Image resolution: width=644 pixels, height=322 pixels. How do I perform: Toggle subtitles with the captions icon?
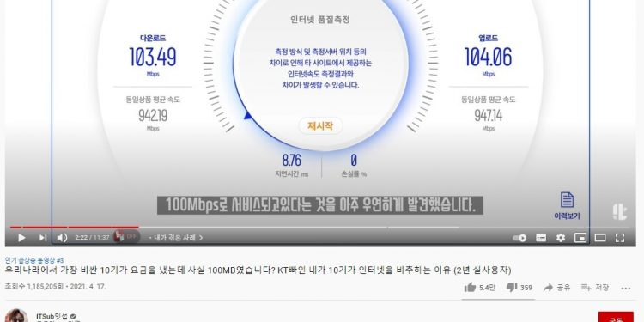tap(541, 238)
